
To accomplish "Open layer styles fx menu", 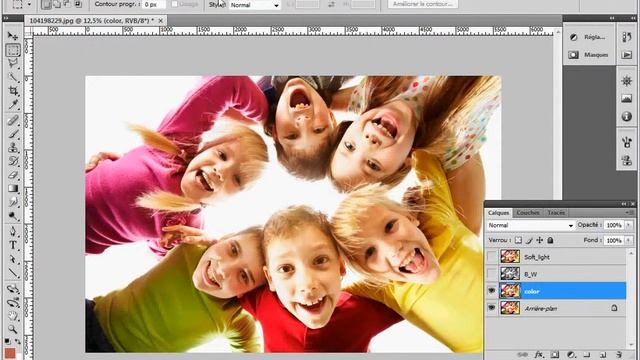I will [539, 355].
